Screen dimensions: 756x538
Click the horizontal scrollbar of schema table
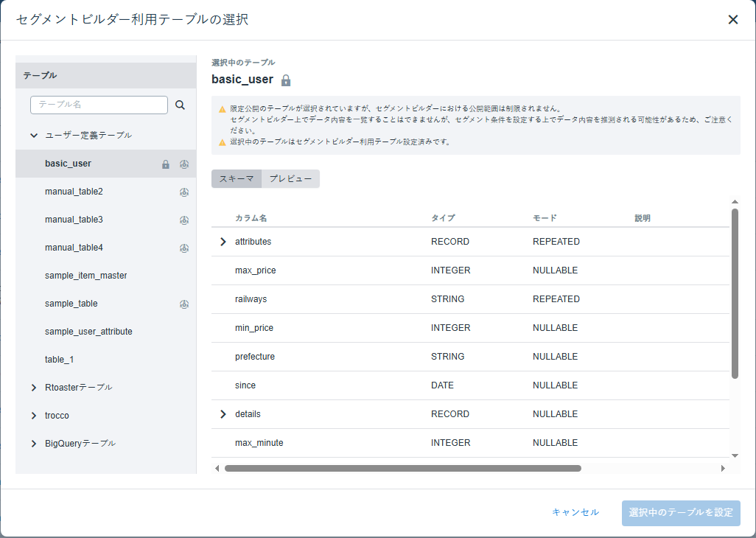[402, 468]
